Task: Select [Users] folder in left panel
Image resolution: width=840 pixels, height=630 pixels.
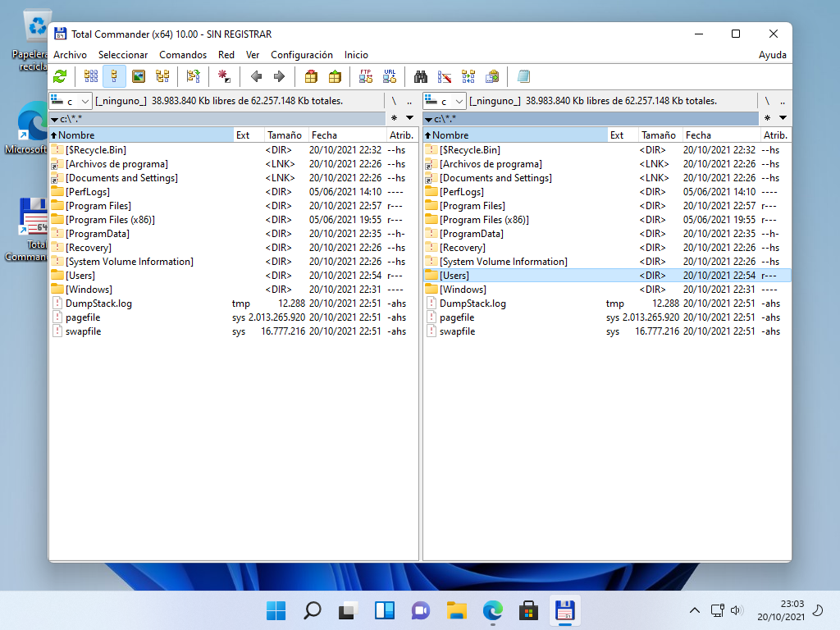Action: (233, 276)
